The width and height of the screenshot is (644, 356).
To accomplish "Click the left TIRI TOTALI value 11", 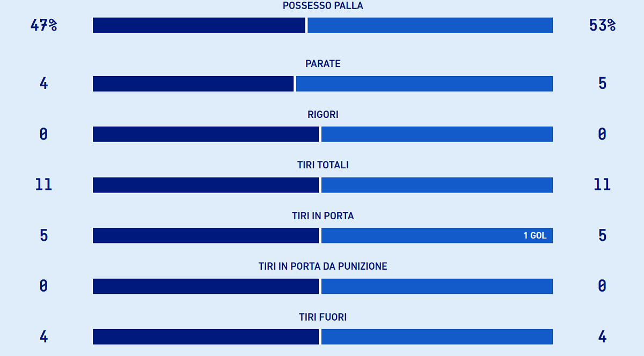I will tap(43, 185).
